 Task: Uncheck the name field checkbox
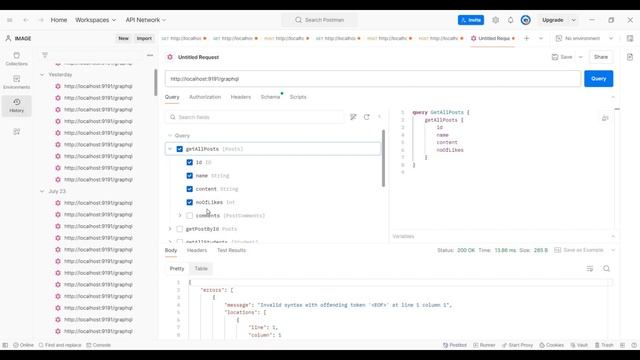[x=189, y=176]
